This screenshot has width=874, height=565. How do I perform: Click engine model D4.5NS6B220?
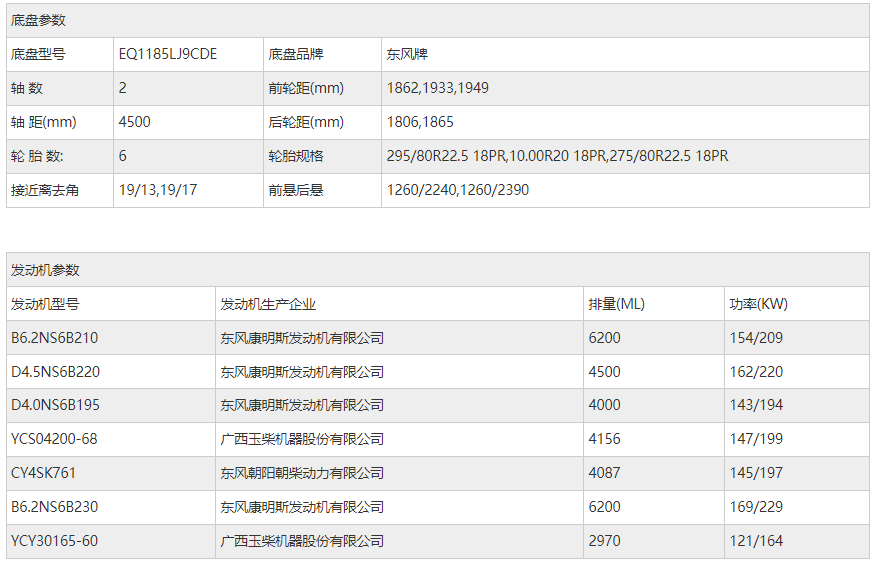tap(56, 372)
